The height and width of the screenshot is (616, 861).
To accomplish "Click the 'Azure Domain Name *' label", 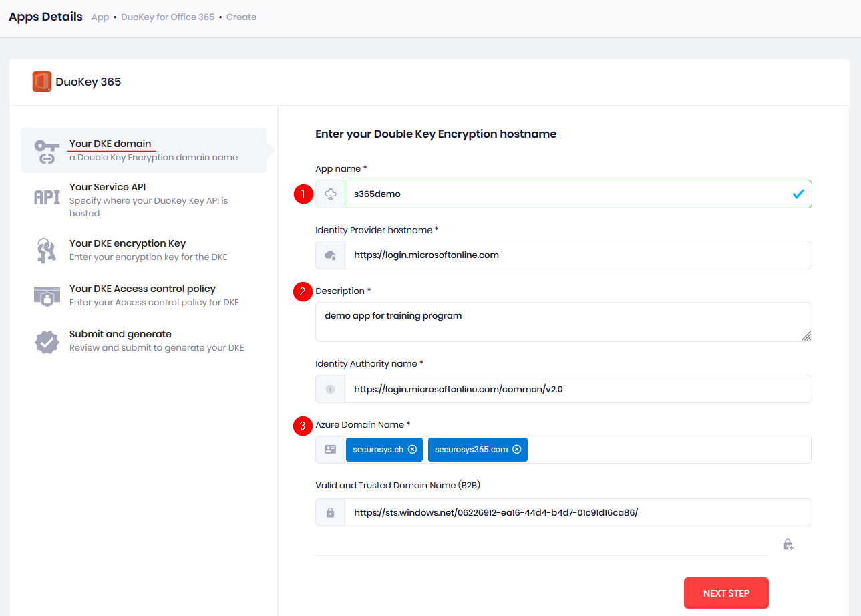I will coord(363,425).
